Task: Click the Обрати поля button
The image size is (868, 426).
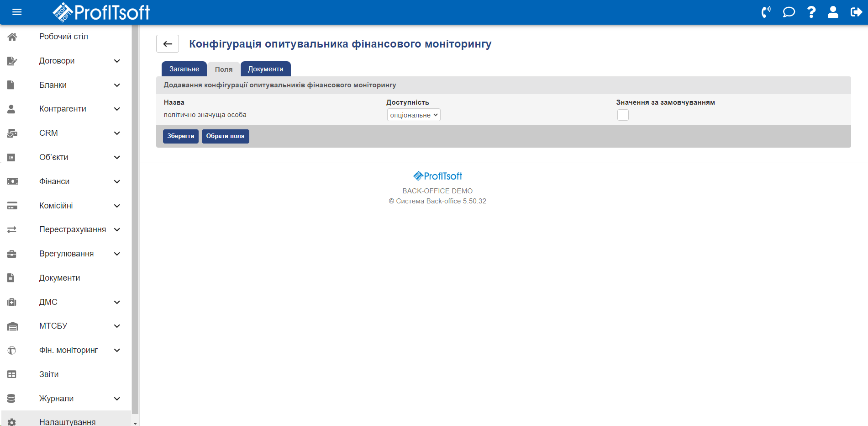Action: click(x=225, y=136)
